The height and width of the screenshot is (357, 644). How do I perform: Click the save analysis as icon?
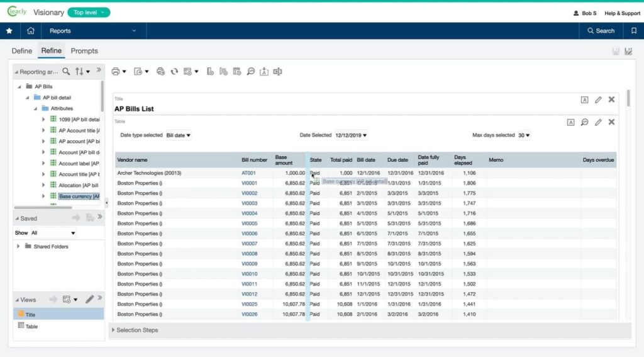(628, 52)
